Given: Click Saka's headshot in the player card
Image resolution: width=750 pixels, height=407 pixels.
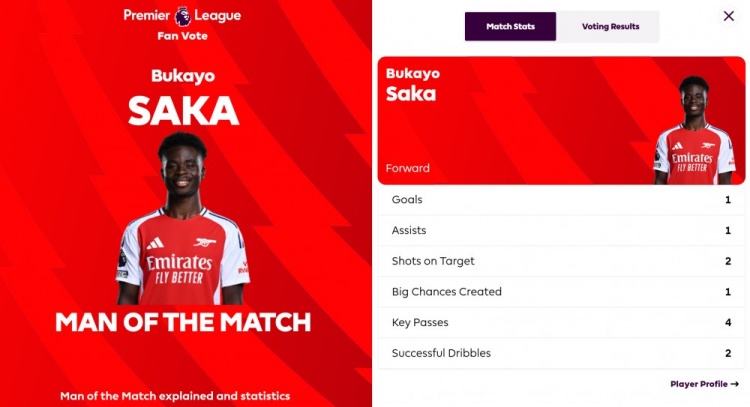Looking at the screenshot, I should point(693,130).
